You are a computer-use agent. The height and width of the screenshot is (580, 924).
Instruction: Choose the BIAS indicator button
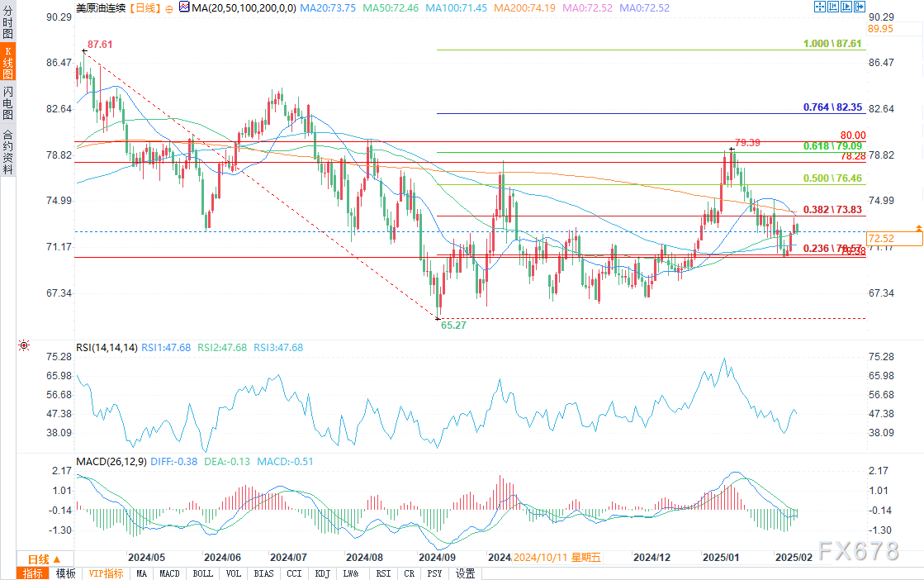point(264,573)
